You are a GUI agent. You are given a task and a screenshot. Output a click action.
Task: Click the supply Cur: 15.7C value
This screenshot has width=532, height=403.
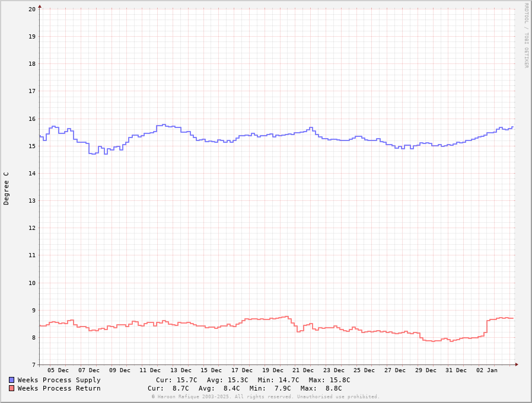tap(173, 380)
